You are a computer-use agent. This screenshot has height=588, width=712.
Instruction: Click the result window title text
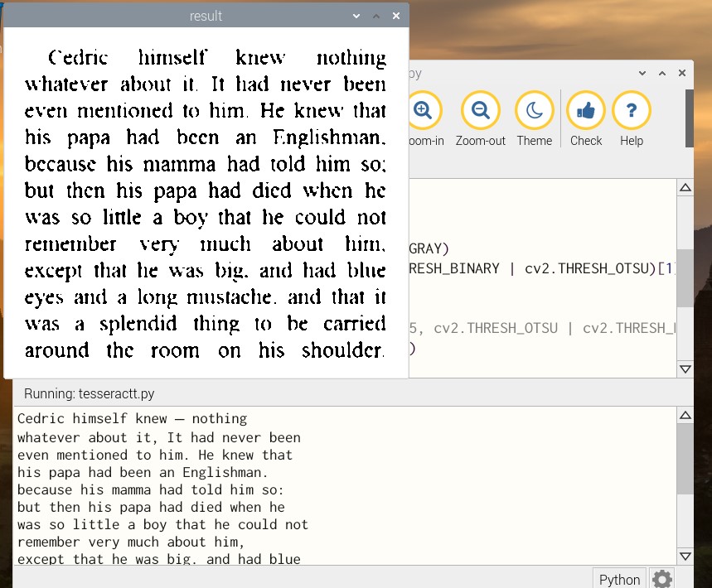coord(206,16)
